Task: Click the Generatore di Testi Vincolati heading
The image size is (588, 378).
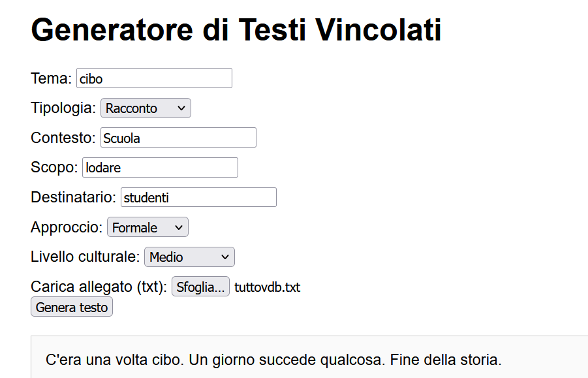Action: pyautogui.click(x=236, y=30)
